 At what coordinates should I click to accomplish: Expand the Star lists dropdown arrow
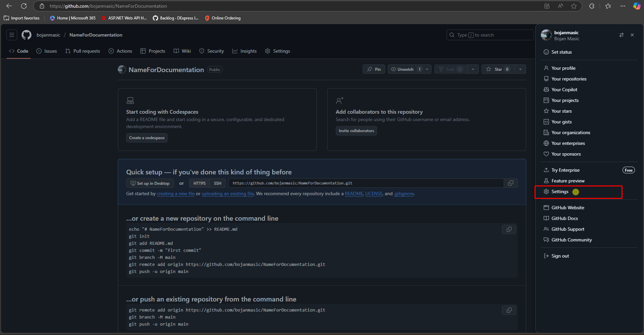520,69
